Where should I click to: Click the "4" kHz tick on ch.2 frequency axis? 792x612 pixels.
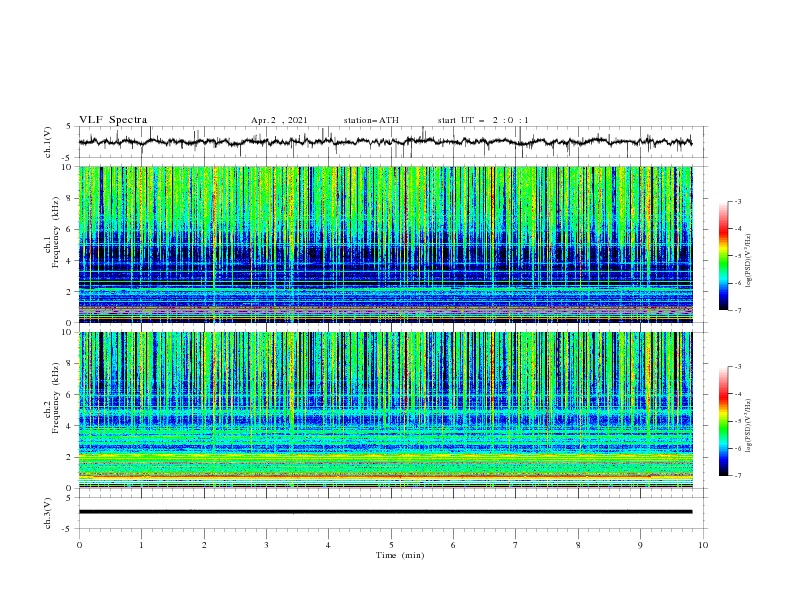71,426
